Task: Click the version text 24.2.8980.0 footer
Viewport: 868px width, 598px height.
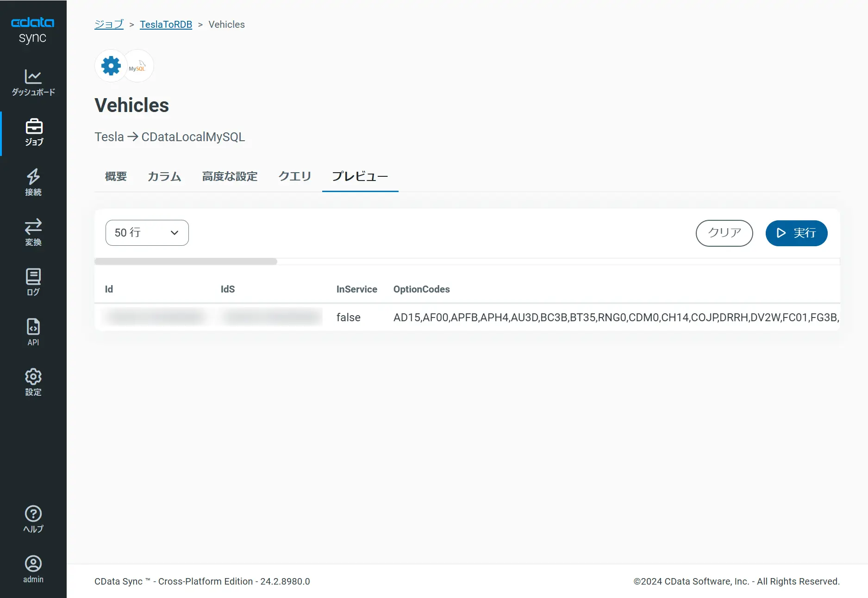Action: pos(285,581)
